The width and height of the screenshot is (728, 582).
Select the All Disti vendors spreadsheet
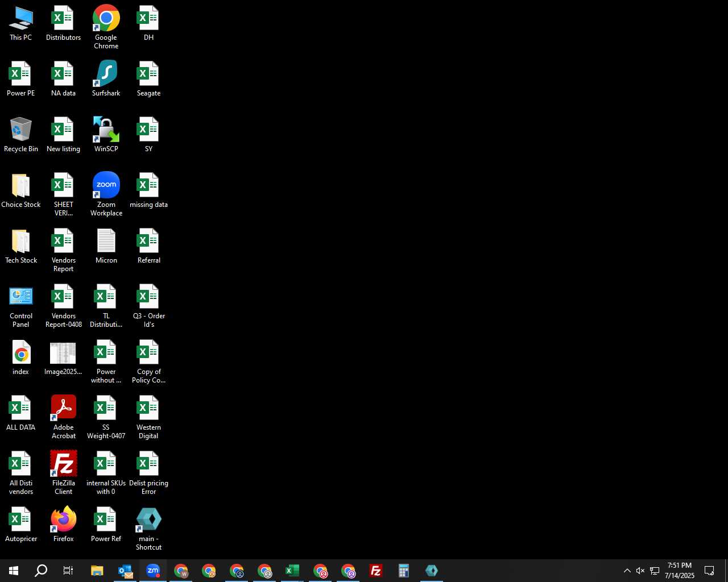click(x=21, y=473)
